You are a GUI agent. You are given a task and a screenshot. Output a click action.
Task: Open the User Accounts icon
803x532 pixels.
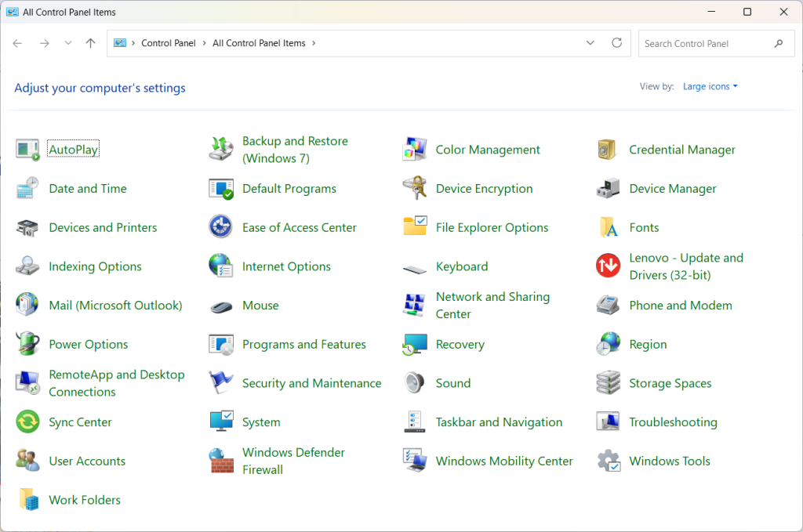click(27, 461)
